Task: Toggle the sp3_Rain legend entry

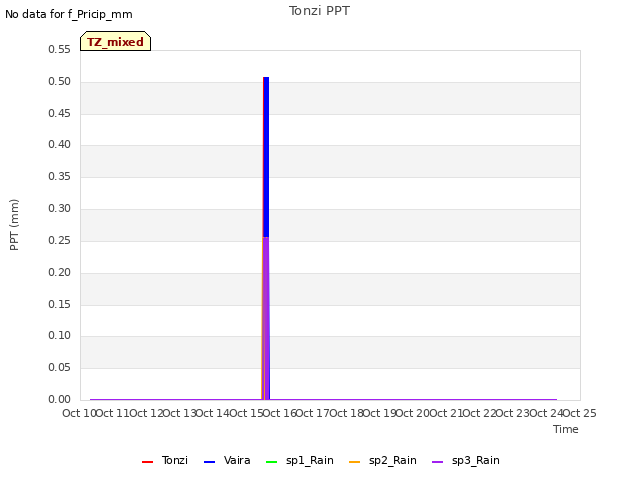Action: point(466,460)
